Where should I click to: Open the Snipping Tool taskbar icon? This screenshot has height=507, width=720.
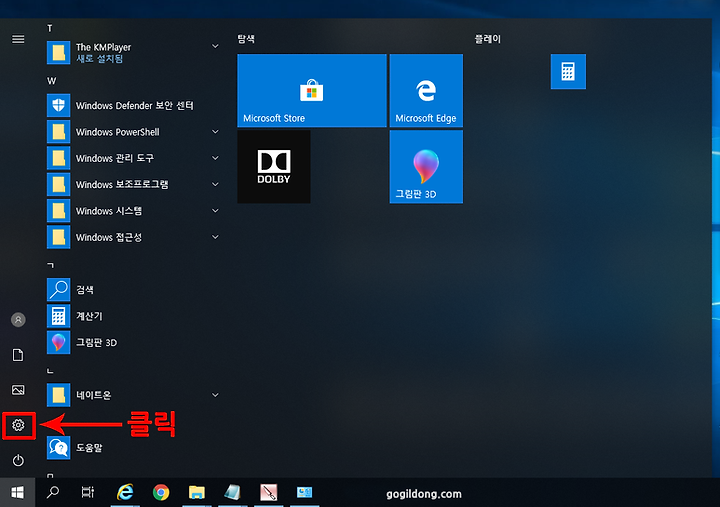(x=269, y=493)
